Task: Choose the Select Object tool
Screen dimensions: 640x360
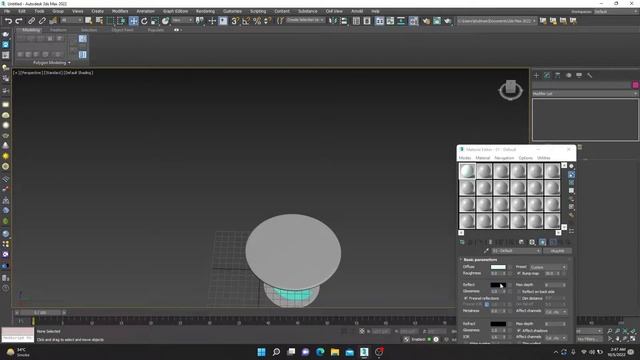Action: 89,21
